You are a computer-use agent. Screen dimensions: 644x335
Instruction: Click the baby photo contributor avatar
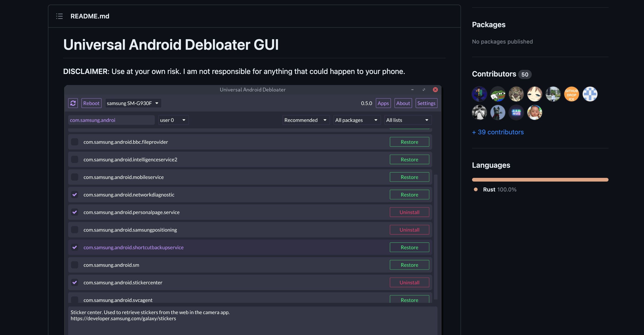point(535,112)
